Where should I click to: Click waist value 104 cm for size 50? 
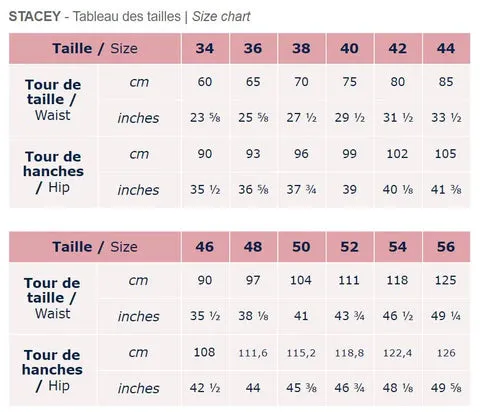301,280
